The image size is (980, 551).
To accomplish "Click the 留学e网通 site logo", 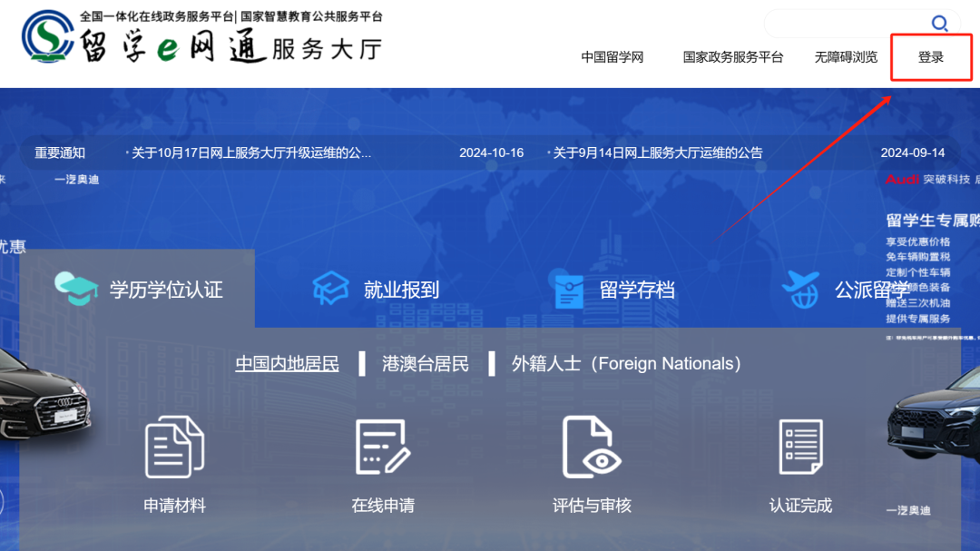I will click(201, 36).
